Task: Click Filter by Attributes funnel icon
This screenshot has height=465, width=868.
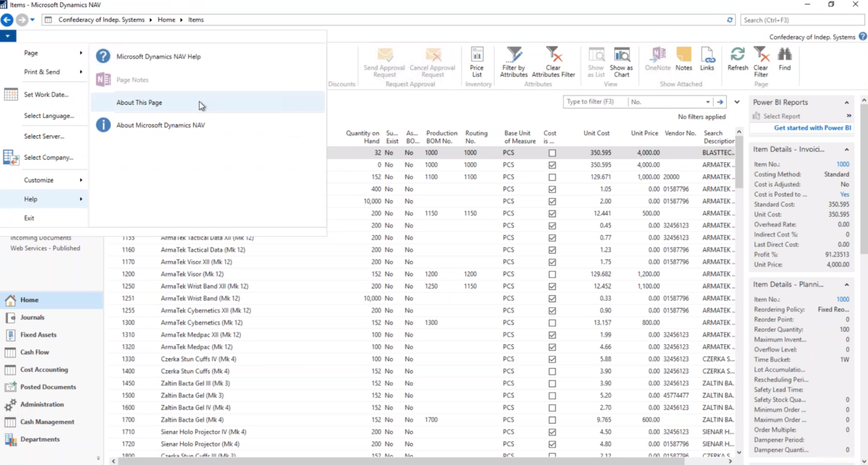Action: point(514,55)
